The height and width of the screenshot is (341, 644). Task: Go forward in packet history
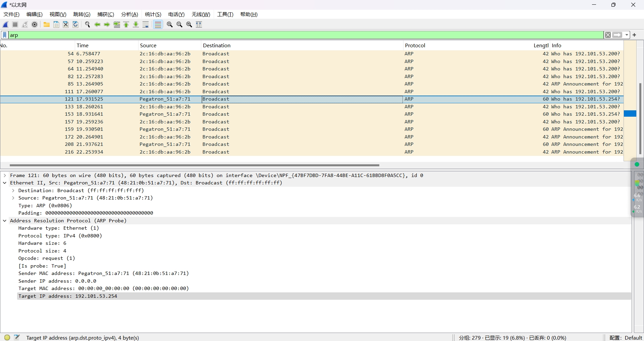[x=107, y=24]
